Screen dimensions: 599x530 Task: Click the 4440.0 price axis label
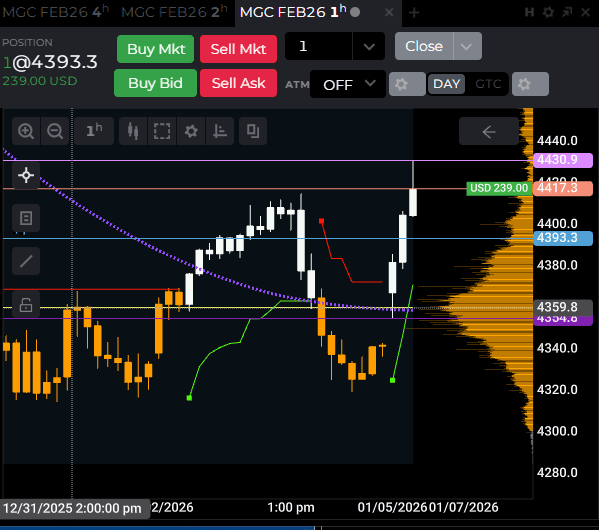tap(557, 141)
